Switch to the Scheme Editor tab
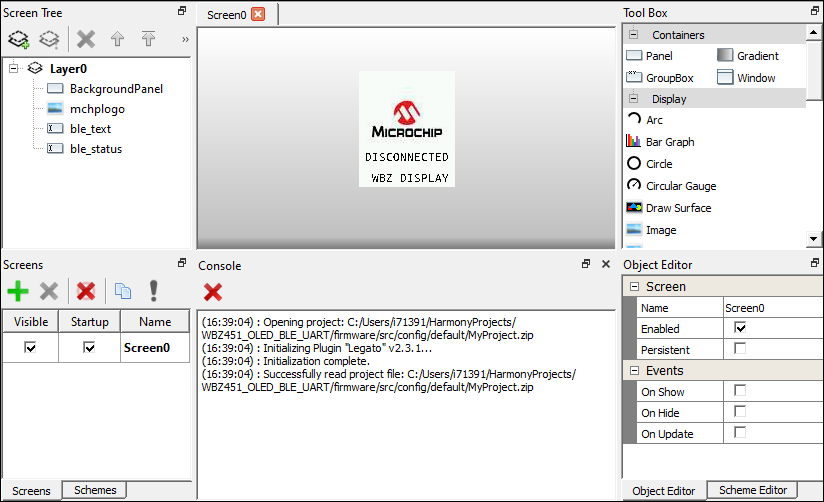 pyautogui.click(x=753, y=490)
